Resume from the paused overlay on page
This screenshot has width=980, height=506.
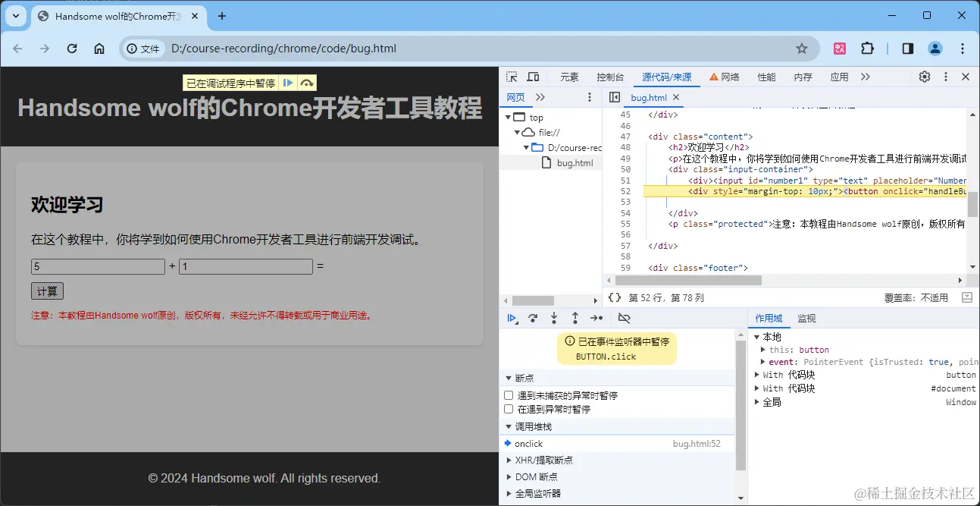[288, 83]
